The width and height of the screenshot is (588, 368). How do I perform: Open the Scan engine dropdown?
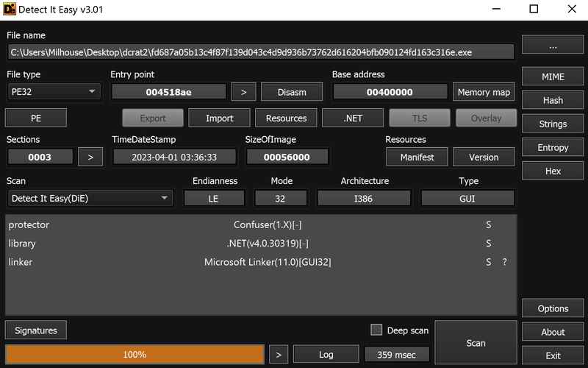click(90, 198)
